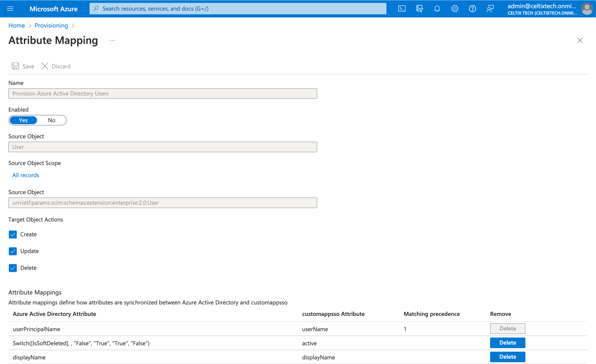Click the Remove column header
The height and width of the screenshot is (364, 596).
[501, 314]
